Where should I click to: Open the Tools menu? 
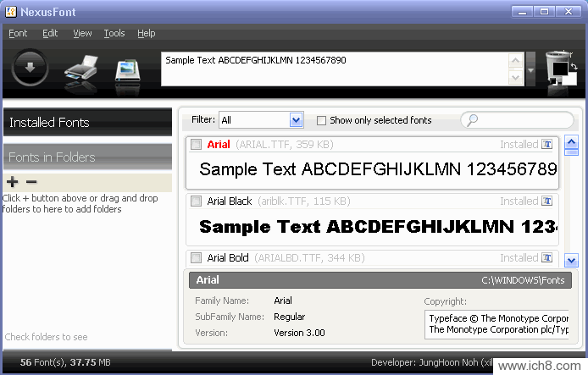pos(114,33)
